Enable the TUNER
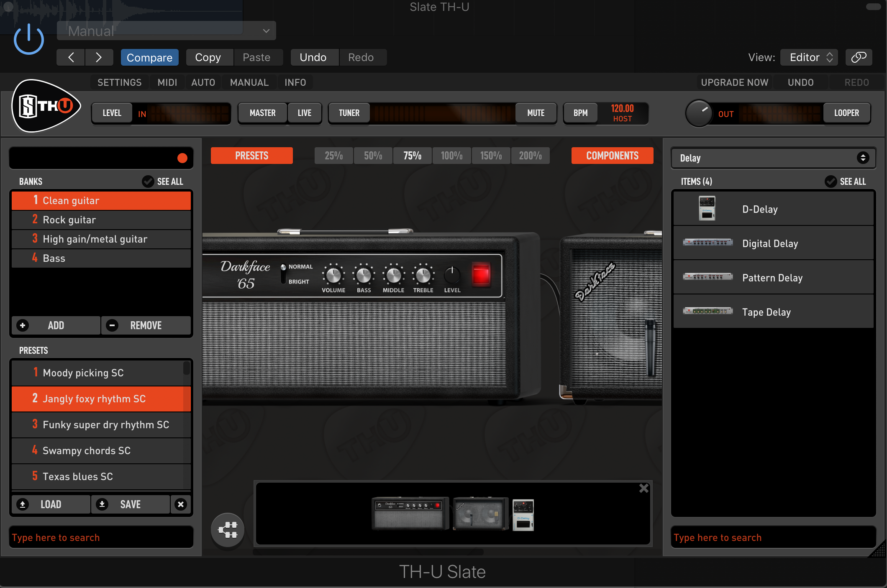 (x=349, y=113)
